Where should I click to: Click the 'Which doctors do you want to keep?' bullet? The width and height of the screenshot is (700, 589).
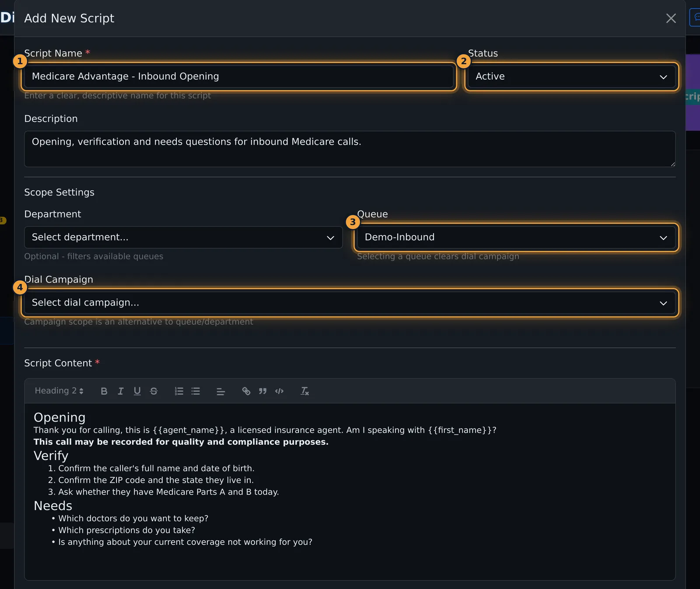click(x=133, y=519)
